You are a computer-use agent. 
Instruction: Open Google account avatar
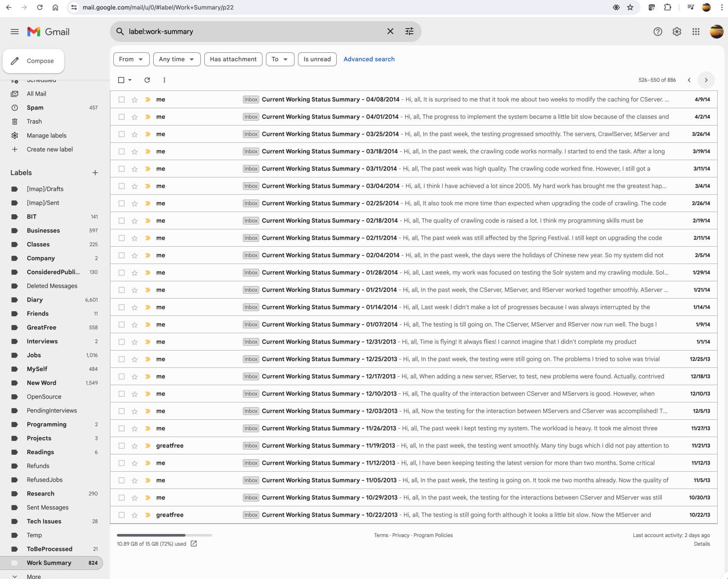[x=716, y=32]
